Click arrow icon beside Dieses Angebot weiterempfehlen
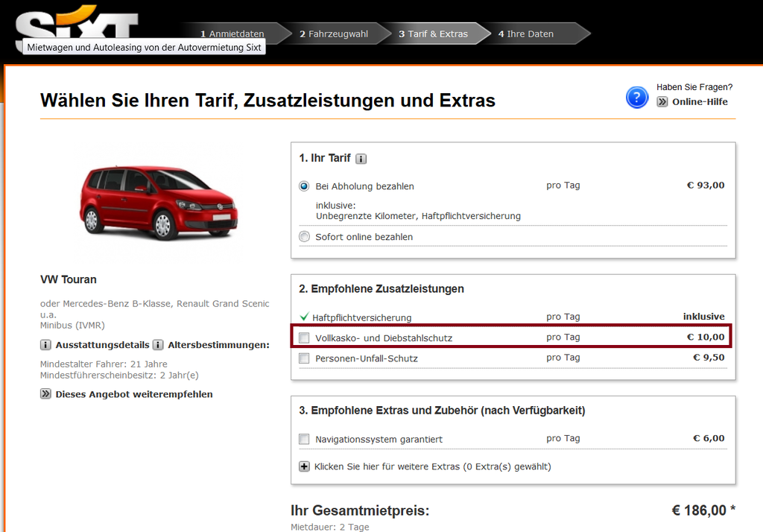Screen dimensions: 763x532 (45, 393)
